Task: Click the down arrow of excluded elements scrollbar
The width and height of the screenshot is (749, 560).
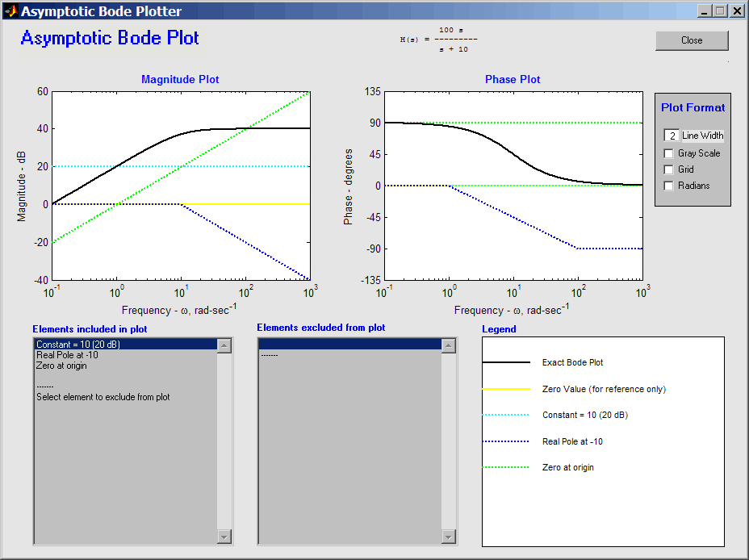Action: point(449,537)
